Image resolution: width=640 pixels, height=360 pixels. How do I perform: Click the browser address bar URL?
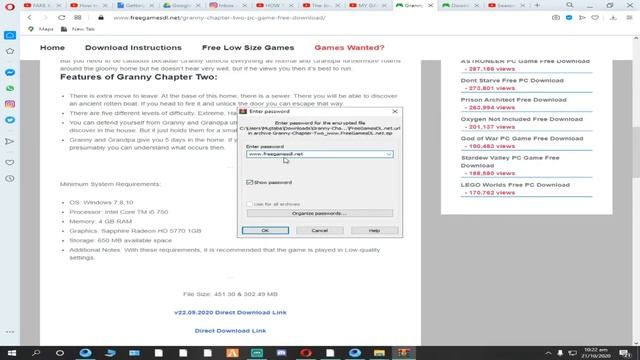click(220, 18)
